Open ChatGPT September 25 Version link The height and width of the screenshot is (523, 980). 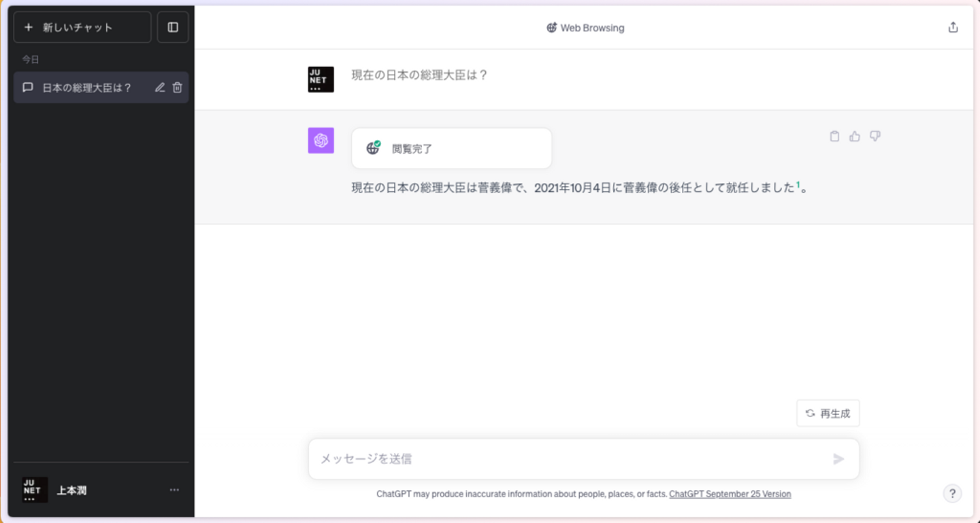(x=730, y=494)
